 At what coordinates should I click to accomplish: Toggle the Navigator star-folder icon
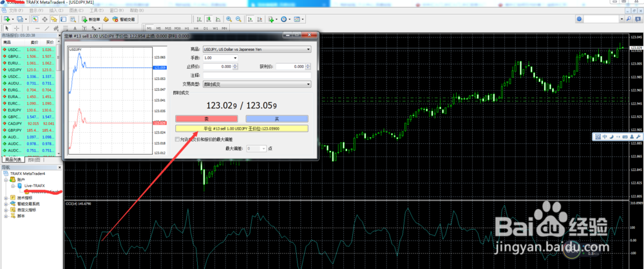pos(54,19)
